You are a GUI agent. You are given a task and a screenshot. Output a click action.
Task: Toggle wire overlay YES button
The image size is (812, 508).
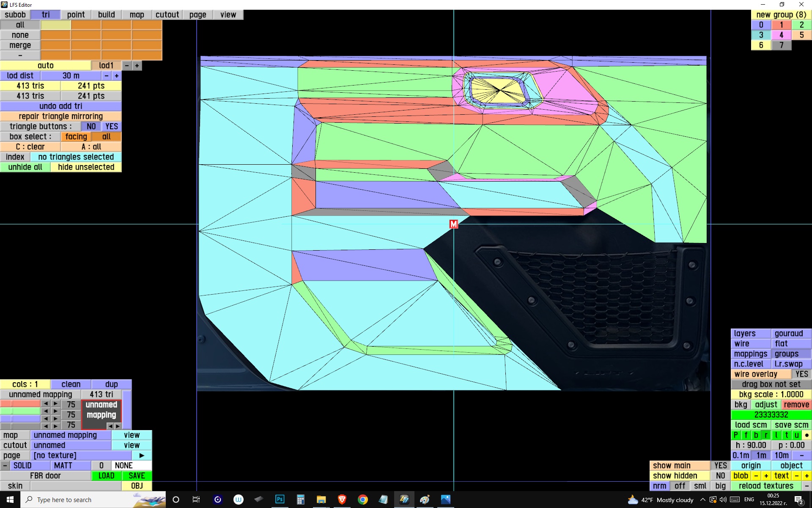coord(801,374)
